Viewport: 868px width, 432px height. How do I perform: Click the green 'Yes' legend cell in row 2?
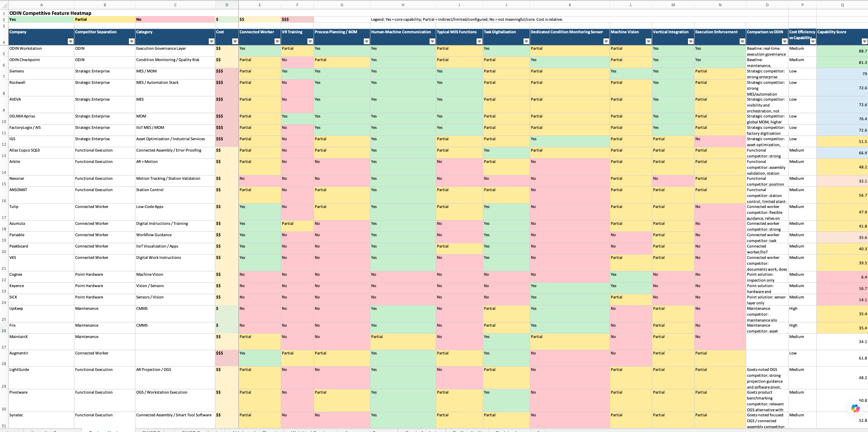coord(41,20)
